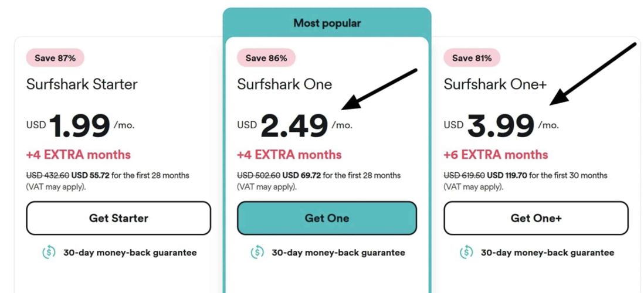The image size is (644, 293).
Task: Click the crossed-out USD 432.60 price
Action: [47, 175]
